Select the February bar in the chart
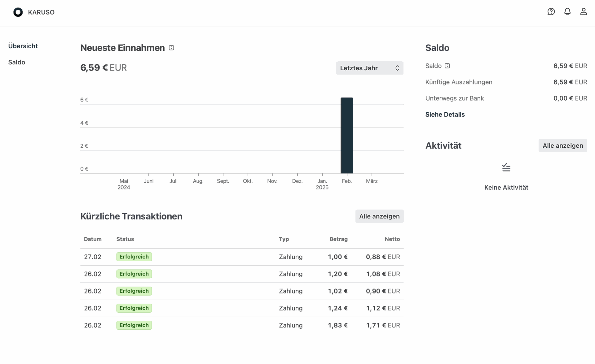This screenshot has height=364, width=595. 347,136
